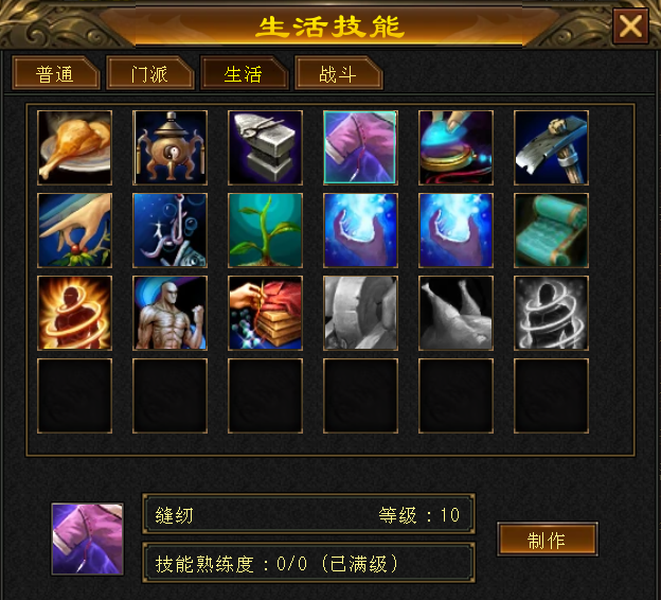This screenshot has height=600, width=661.
Task: Close the 生活技能 window
Action: click(x=630, y=26)
